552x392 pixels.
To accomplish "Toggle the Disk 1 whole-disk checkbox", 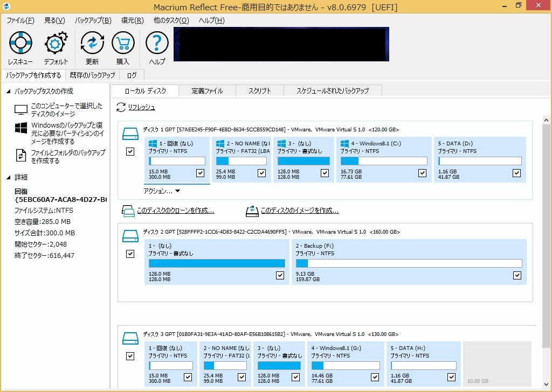I will tap(130, 151).
